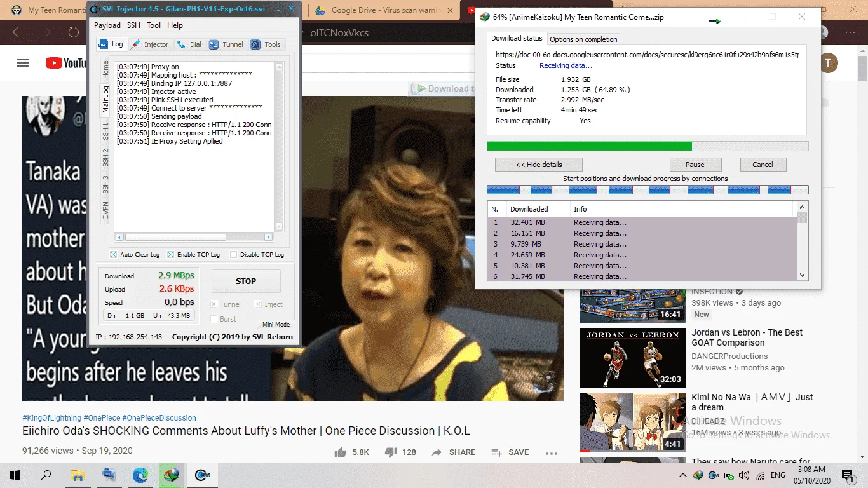This screenshot has height=488, width=868.
Task: Select the SSH 2 vertical side tab
Action: tap(105, 158)
